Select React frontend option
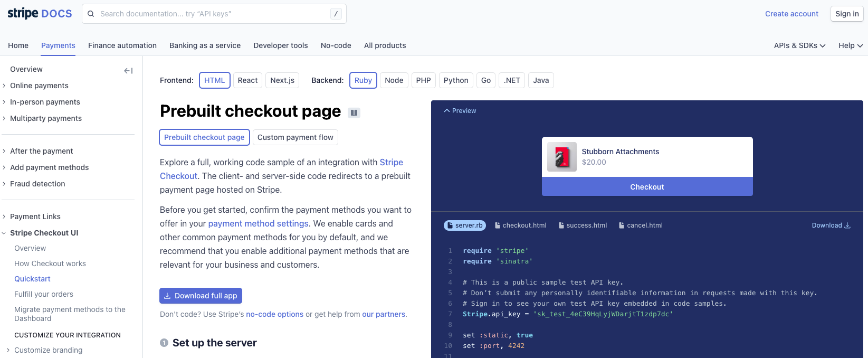Image resolution: width=868 pixels, height=358 pixels. point(247,80)
